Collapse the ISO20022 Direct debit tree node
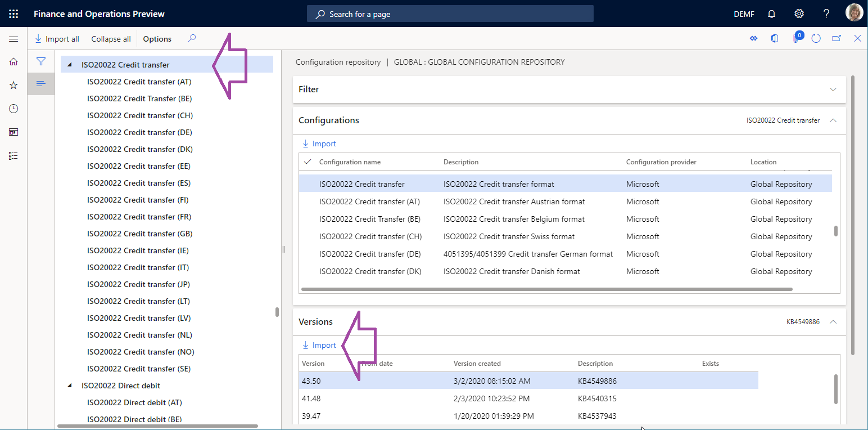This screenshot has height=430, width=868. click(x=69, y=385)
